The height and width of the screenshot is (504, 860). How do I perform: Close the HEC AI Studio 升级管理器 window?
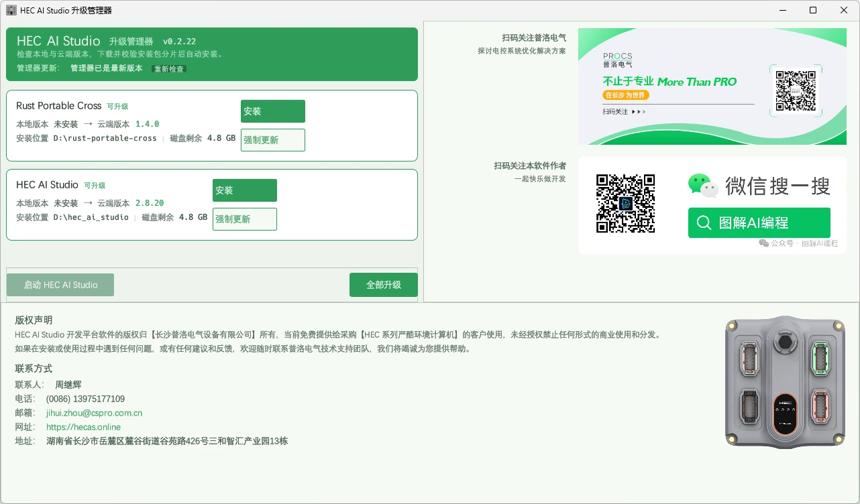click(x=844, y=10)
